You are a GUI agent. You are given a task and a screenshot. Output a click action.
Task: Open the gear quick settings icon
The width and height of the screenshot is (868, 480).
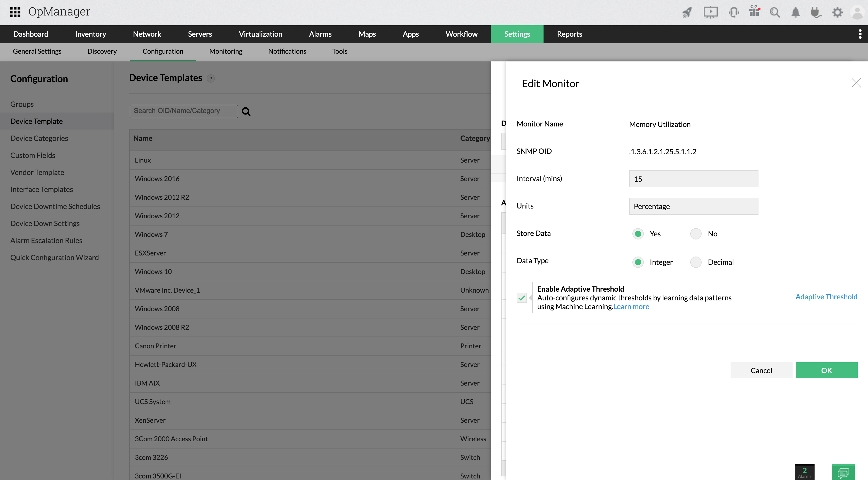(x=837, y=12)
